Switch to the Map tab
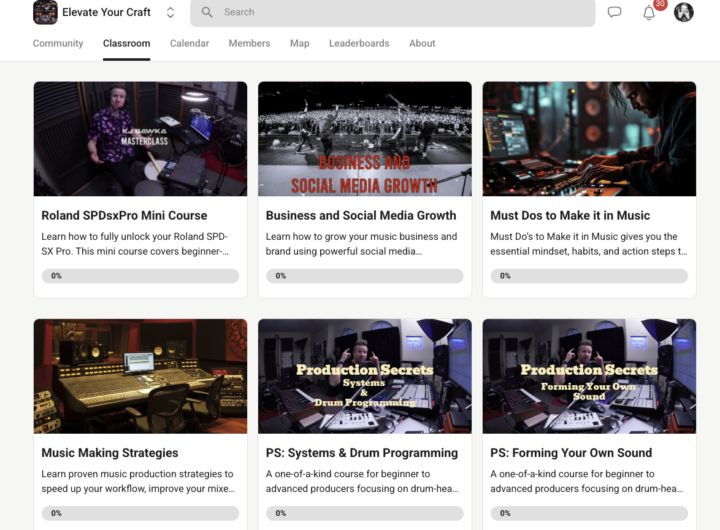The height and width of the screenshot is (530, 720). tap(299, 43)
